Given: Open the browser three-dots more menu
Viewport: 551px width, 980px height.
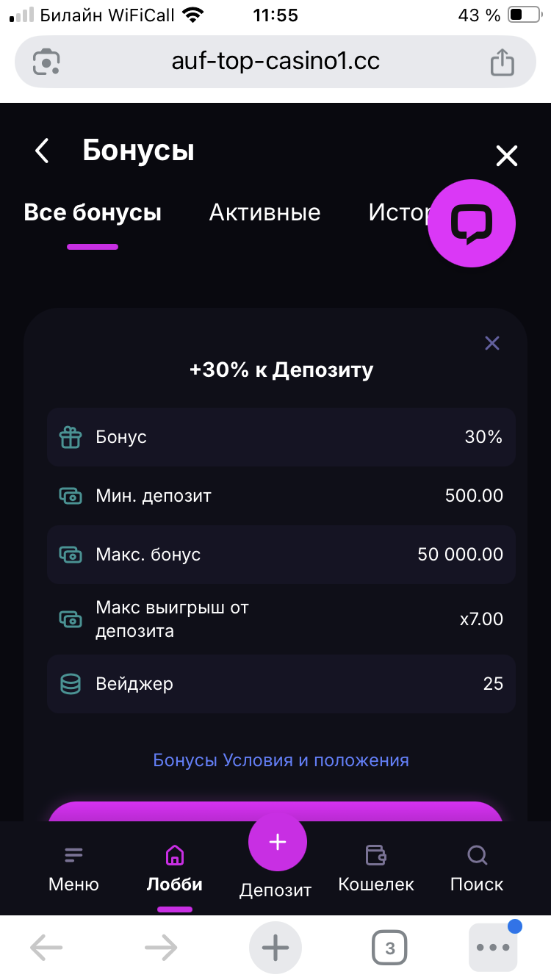Looking at the screenshot, I should [x=493, y=948].
